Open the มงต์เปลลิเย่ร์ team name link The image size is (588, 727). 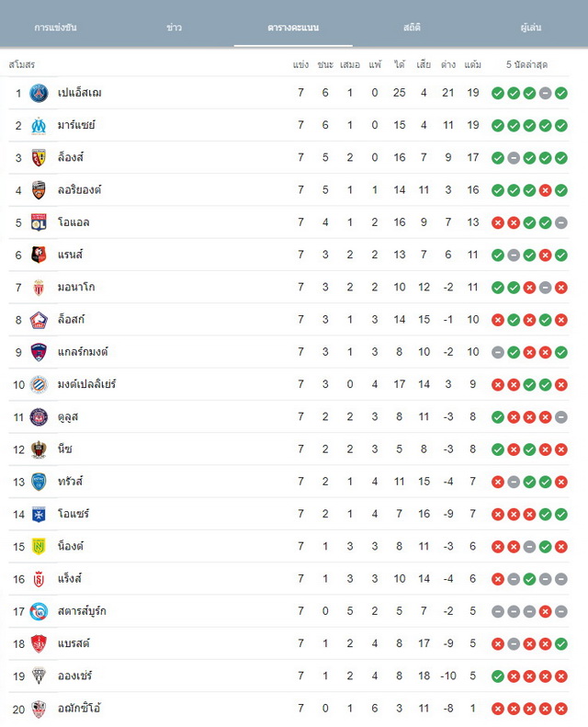86,384
